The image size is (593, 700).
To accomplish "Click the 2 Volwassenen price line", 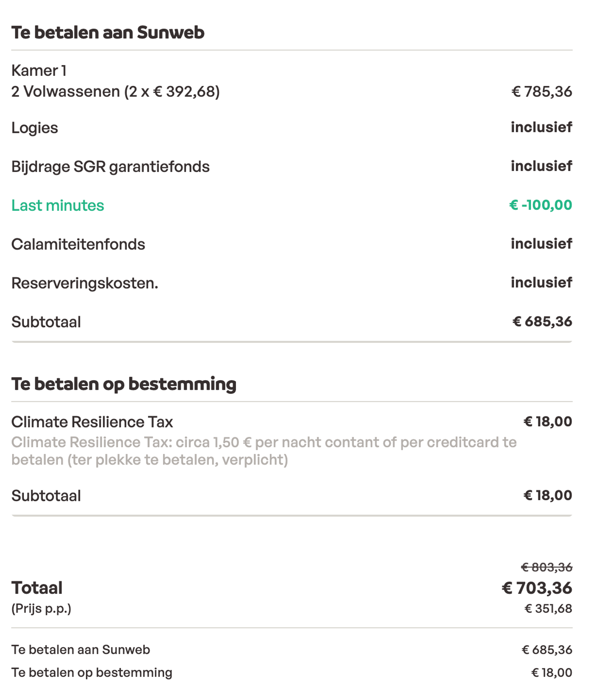I will click(x=115, y=91).
